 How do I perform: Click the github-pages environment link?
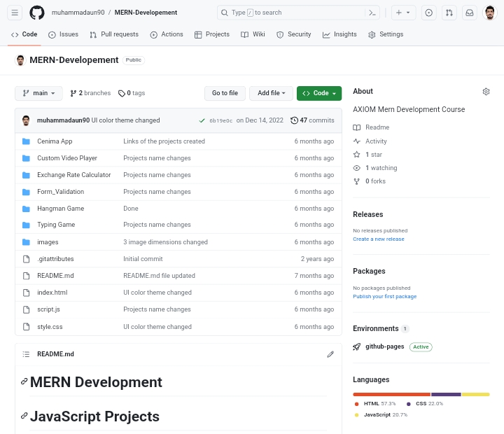click(385, 346)
